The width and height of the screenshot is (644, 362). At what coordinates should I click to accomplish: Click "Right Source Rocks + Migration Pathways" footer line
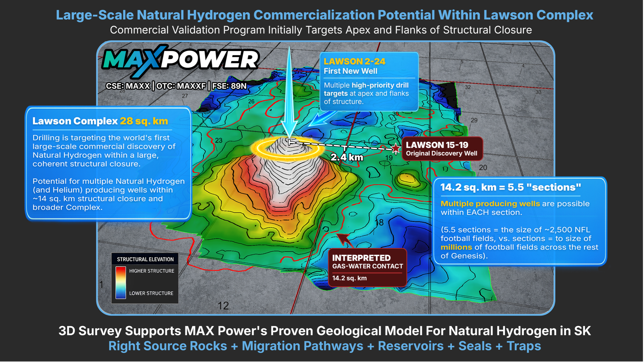(325, 346)
